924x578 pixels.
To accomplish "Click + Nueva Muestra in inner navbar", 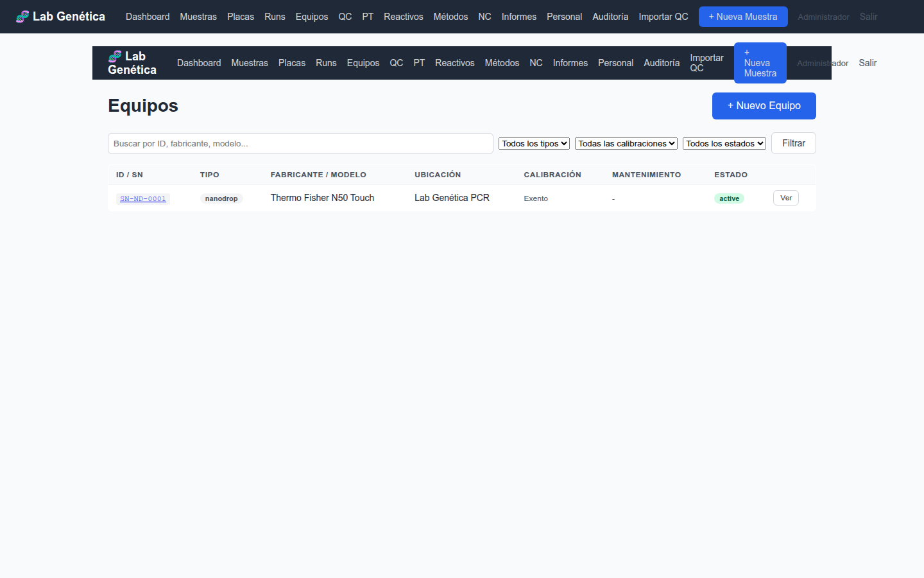I will (760, 63).
